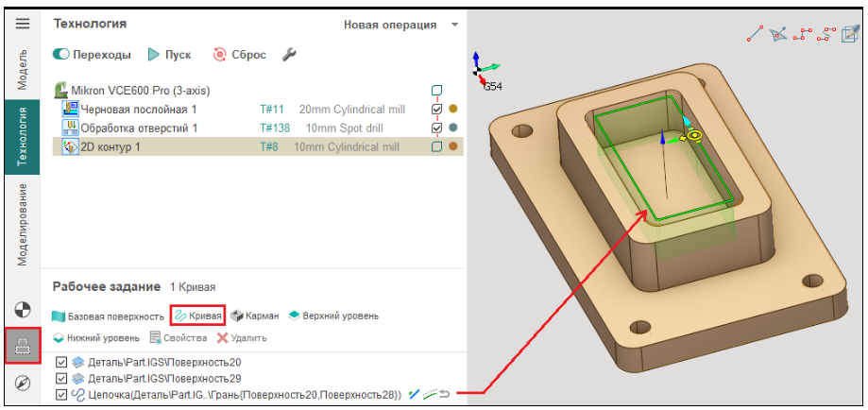Image resolution: width=868 pixels, height=410 pixels.
Task: Click the highlighted workpiece sidebar icon
Action: click(x=23, y=346)
